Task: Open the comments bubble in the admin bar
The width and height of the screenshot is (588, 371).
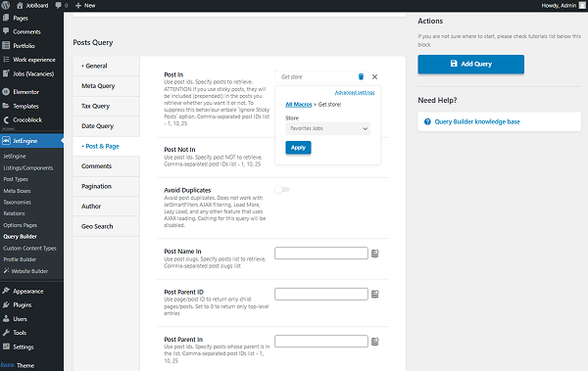Action: click(59, 5)
